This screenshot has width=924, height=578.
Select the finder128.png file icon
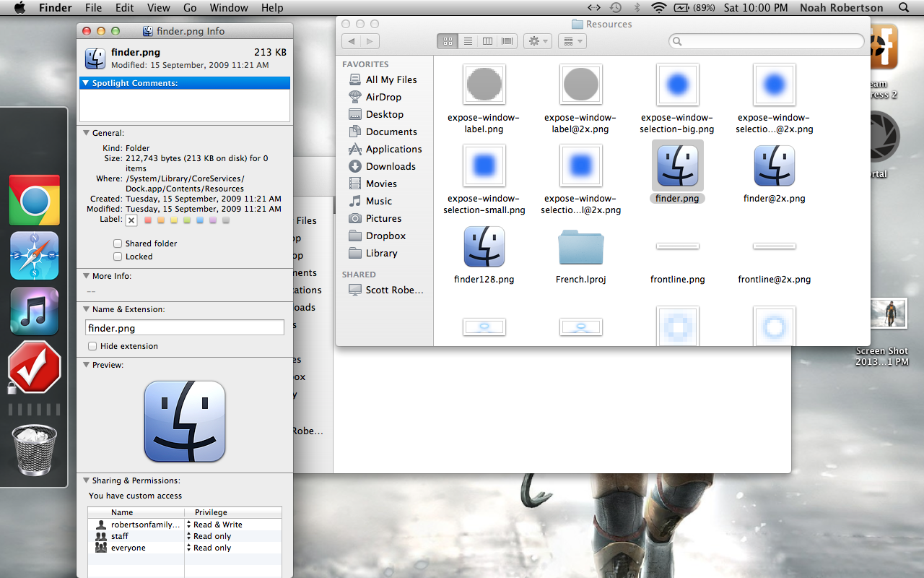coord(484,246)
